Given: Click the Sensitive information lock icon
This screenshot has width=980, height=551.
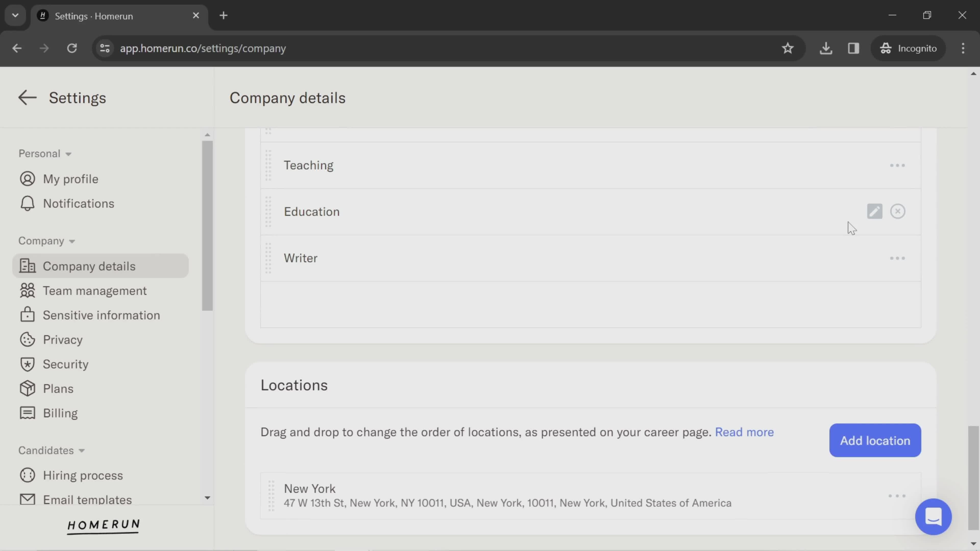Looking at the screenshot, I should pos(27,315).
